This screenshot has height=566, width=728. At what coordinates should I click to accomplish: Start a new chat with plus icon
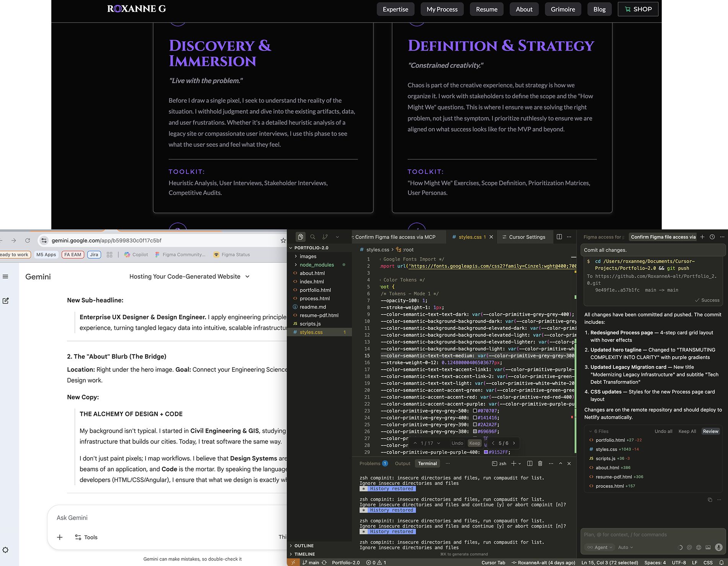(x=702, y=237)
